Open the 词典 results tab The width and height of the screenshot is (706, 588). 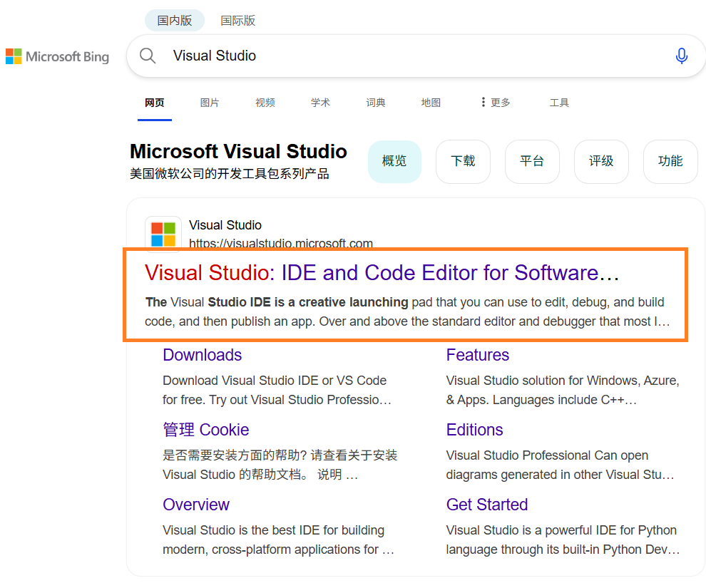(376, 103)
